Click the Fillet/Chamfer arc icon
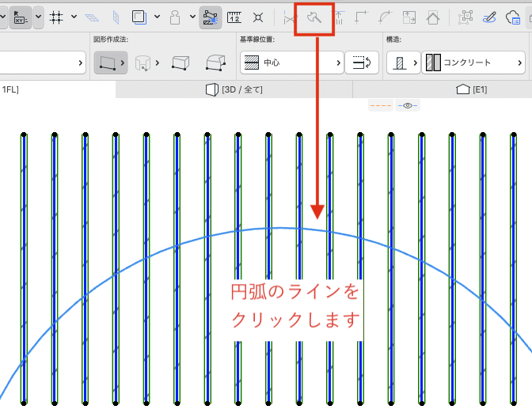The image size is (532, 417). (x=386, y=17)
